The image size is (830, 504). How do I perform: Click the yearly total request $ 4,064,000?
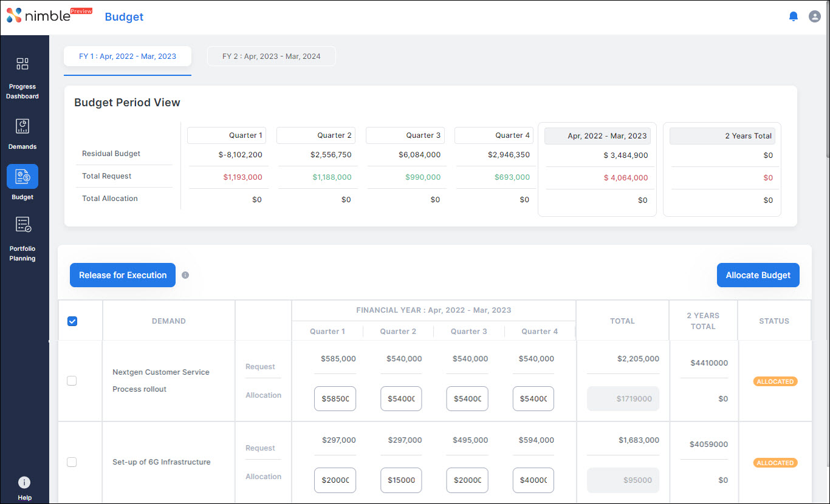(x=626, y=178)
